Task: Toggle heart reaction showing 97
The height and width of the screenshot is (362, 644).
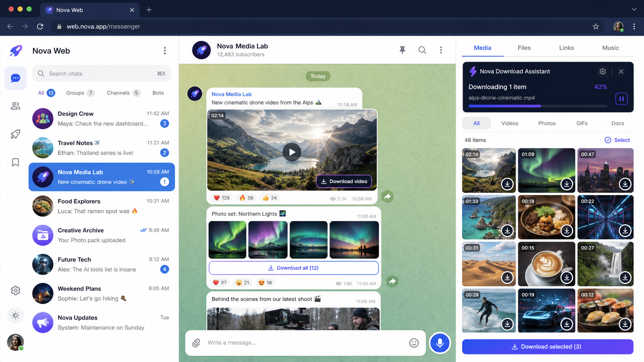Action: (x=220, y=282)
